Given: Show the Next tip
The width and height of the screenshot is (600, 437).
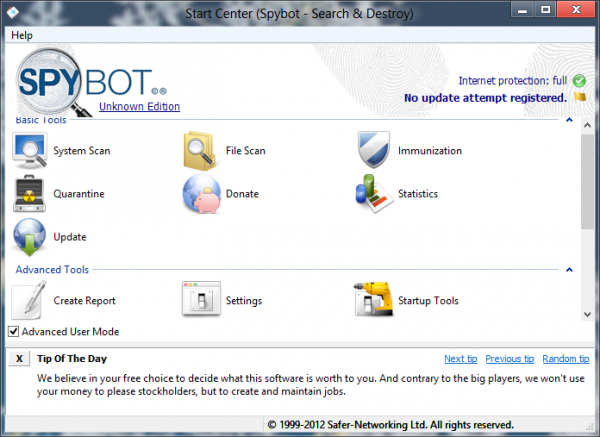Looking at the screenshot, I should coord(461,359).
